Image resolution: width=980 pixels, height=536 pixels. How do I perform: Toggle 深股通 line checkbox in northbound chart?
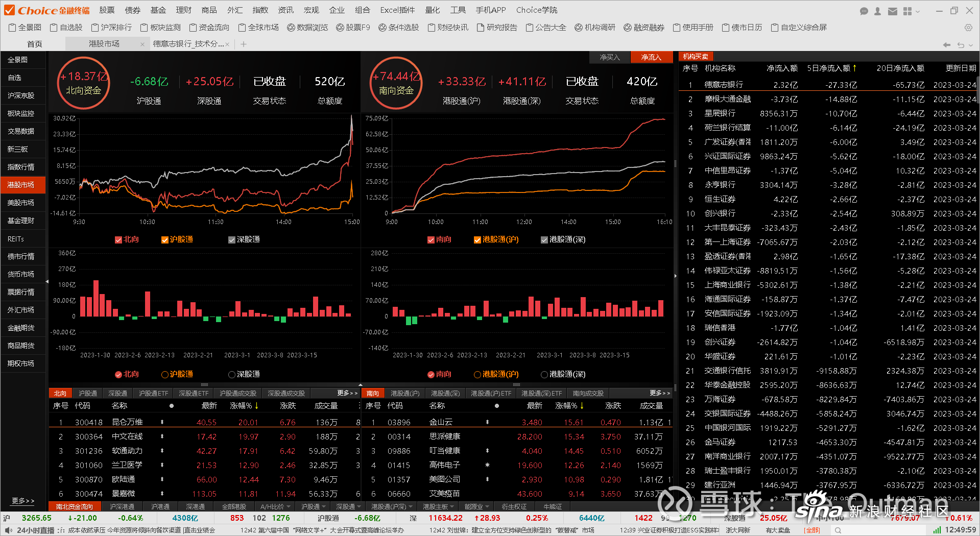232,240
